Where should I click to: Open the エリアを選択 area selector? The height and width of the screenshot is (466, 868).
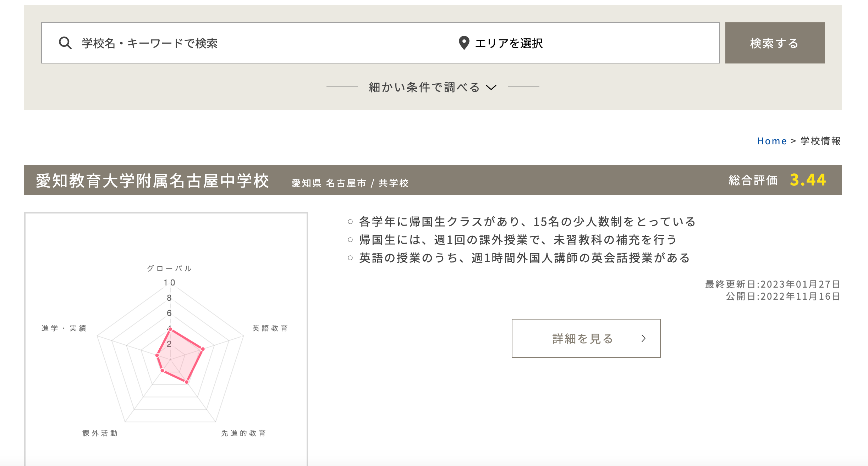[509, 43]
